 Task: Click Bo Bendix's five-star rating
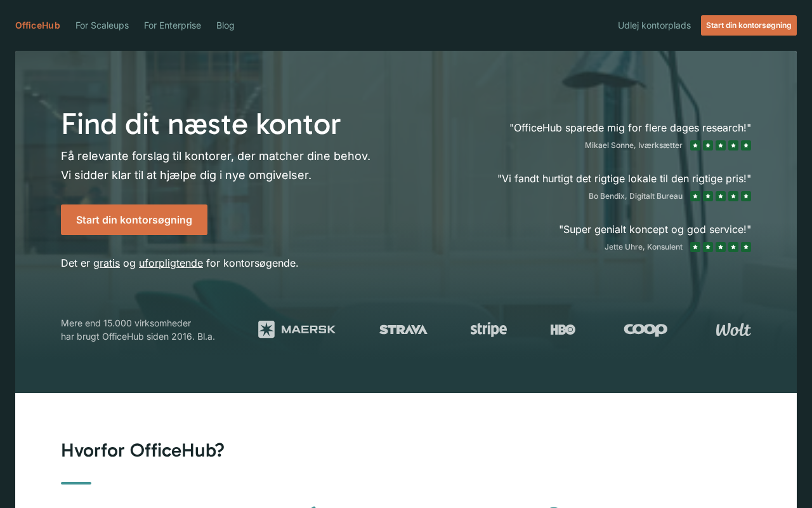(721, 196)
